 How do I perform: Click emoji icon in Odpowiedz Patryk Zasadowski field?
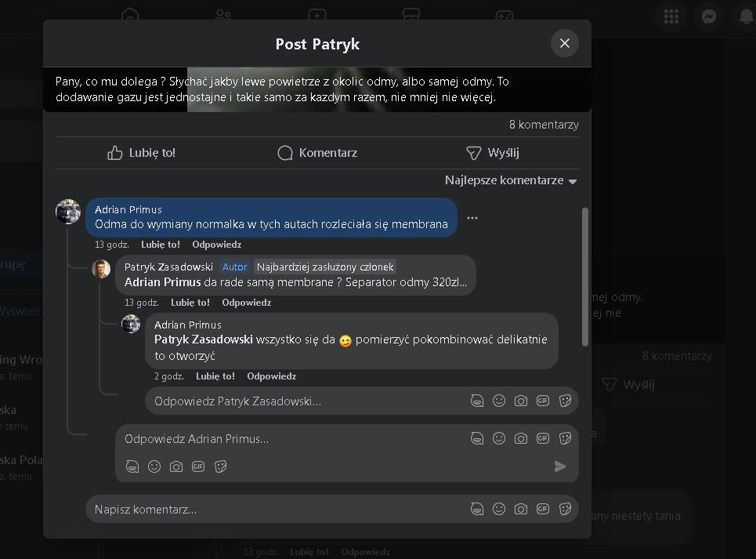499,401
